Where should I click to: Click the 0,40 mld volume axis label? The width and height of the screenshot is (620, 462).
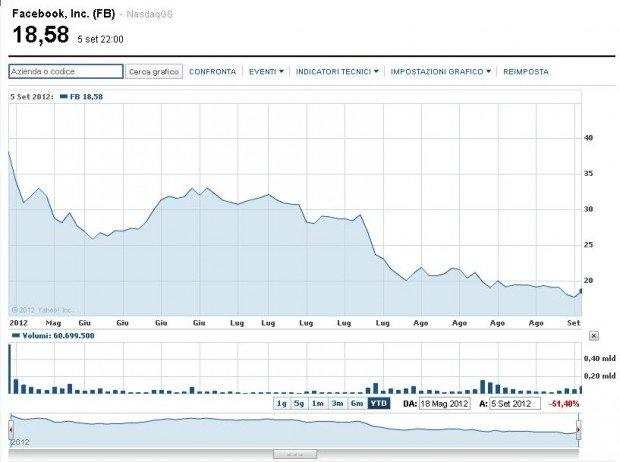[599, 358]
